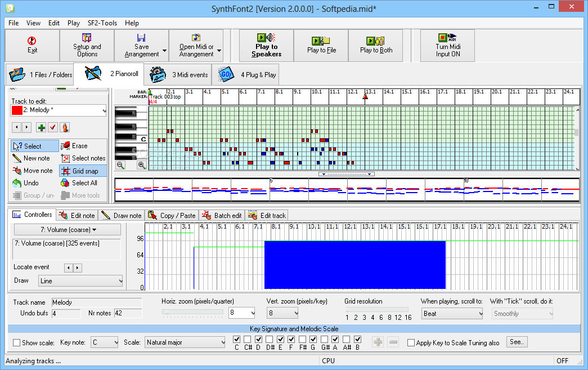Click the gray minus scale button

pyautogui.click(x=393, y=342)
